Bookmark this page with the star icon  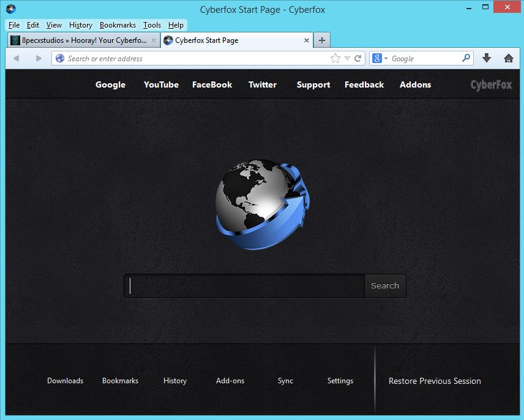point(335,59)
